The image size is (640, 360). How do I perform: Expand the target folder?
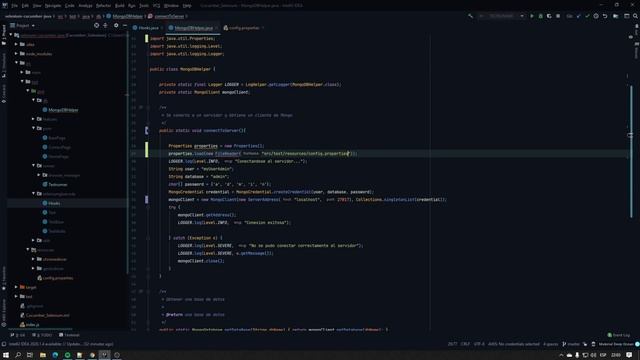(x=16, y=287)
